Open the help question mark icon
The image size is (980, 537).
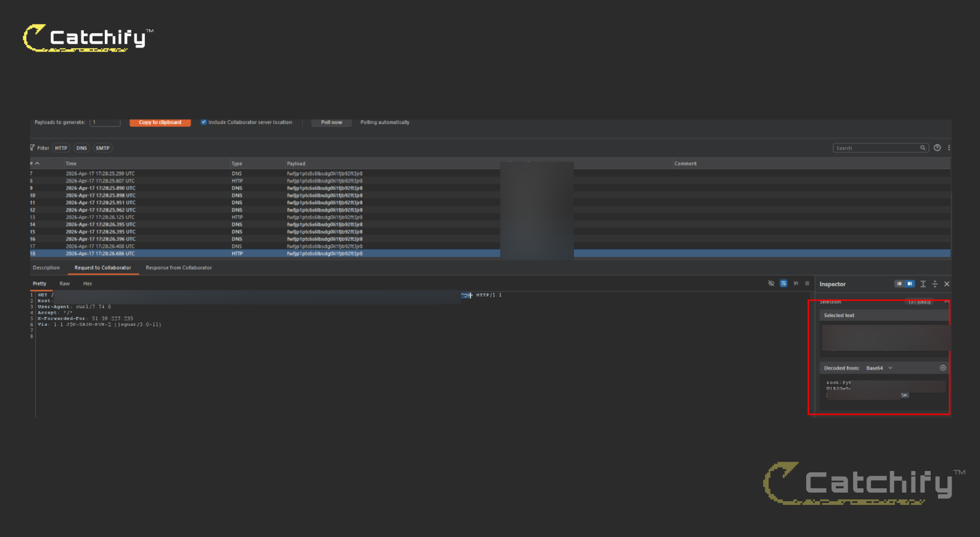click(937, 148)
